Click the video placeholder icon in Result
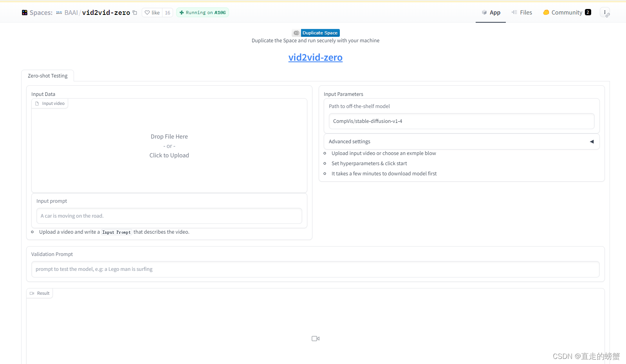 pyautogui.click(x=316, y=339)
